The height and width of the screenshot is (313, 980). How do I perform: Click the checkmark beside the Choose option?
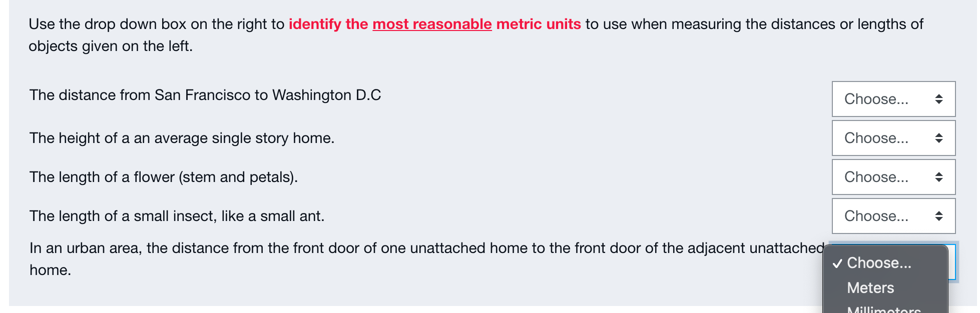pyautogui.click(x=836, y=262)
